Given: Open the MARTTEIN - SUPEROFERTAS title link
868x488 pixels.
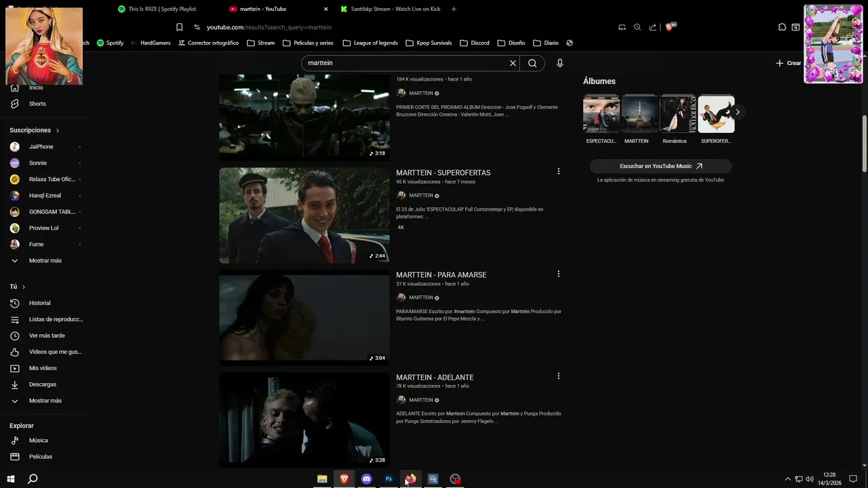Looking at the screenshot, I should click(x=443, y=173).
